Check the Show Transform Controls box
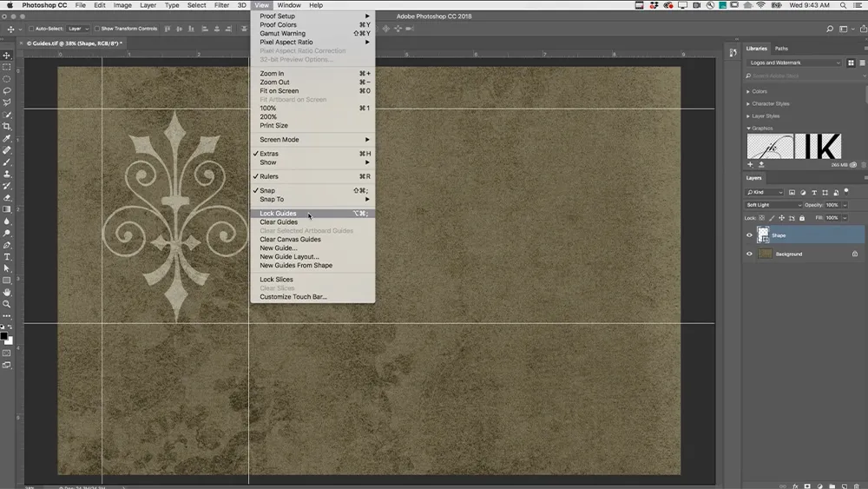This screenshot has width=868, height=489. (97, 29)
